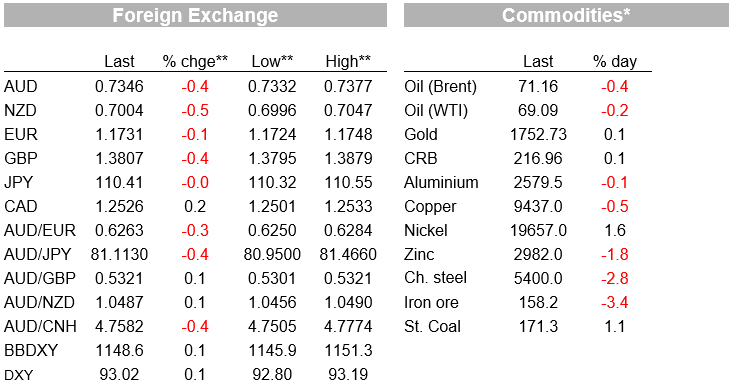Screen dimensions: 732x385
Task: Click the Commodities header banner
Action: [566, 15]
